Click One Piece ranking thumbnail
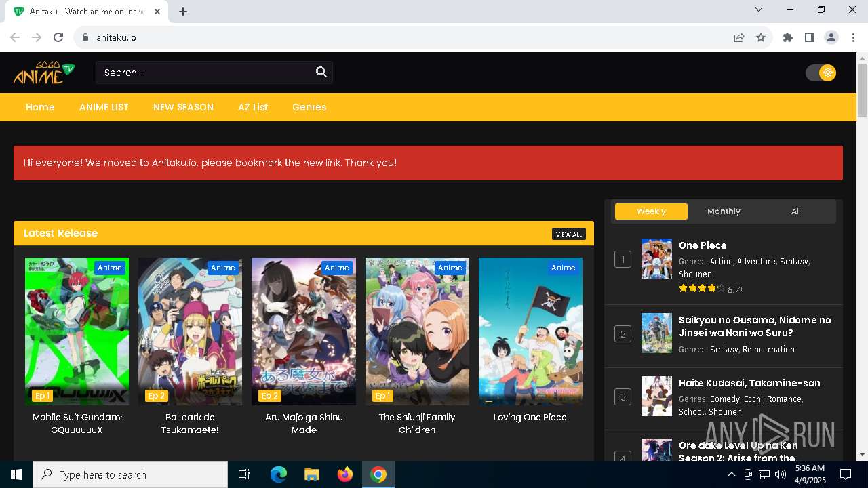 656,258
